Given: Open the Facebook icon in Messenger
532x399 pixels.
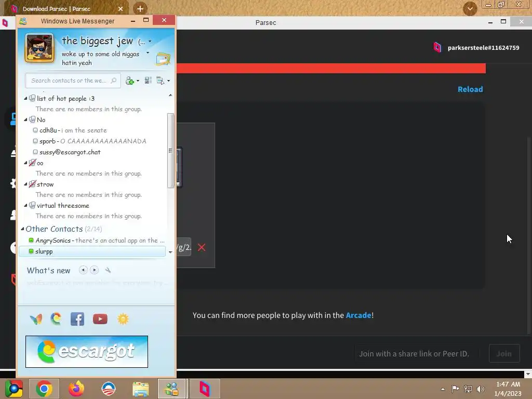Looking at the screenshot, I should pyautogui.click(x=77, y=319).
